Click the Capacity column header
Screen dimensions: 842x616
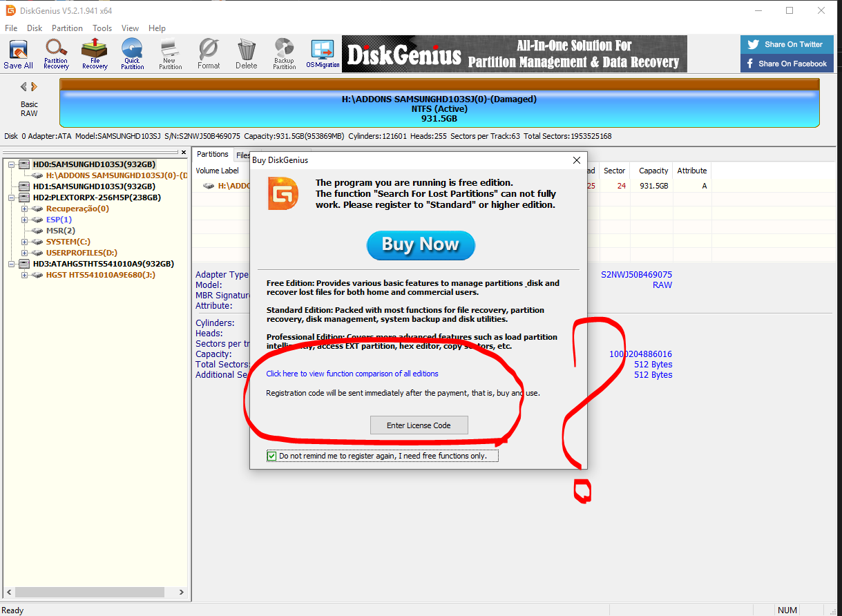651,171
